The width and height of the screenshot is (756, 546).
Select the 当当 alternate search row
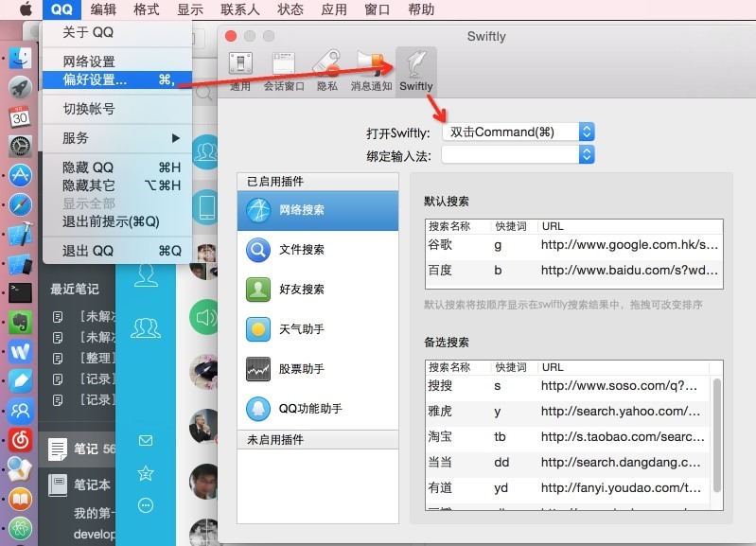tap(568, 463)
